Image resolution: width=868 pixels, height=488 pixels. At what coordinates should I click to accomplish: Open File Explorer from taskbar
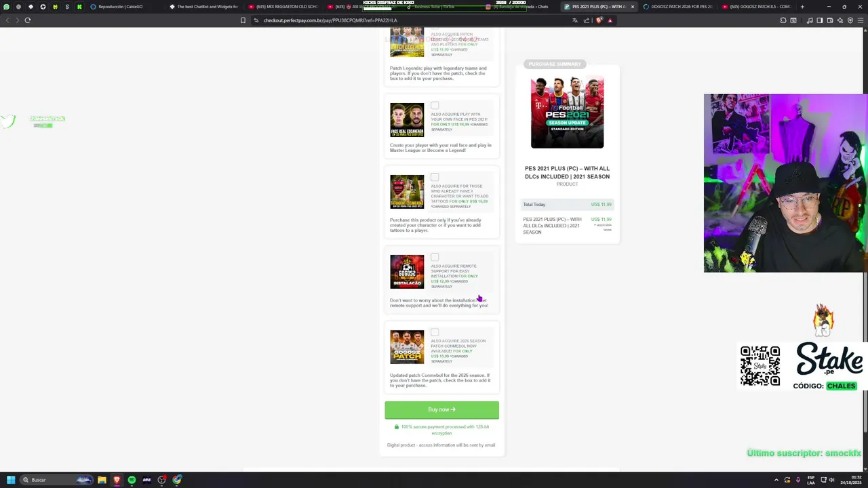[102, 480]
